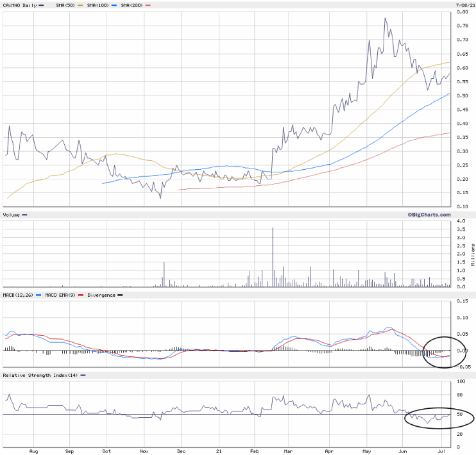Click the tallest volume spike bar
Screen dimensions: 476x455
273,256
